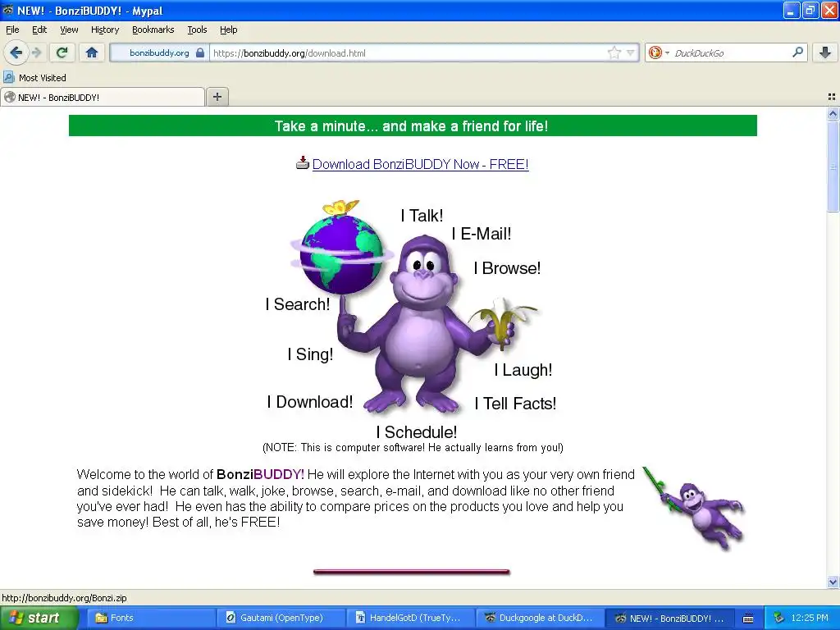
Task: Go back with the Back arrow button
Action: pyautogui.click(x=16, y=52)
